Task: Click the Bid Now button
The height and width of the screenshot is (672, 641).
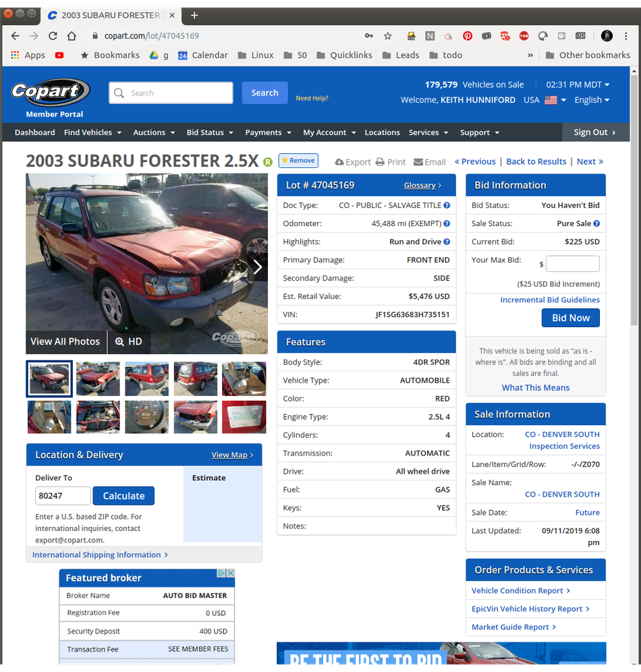Action: click(x=571, y=318)
